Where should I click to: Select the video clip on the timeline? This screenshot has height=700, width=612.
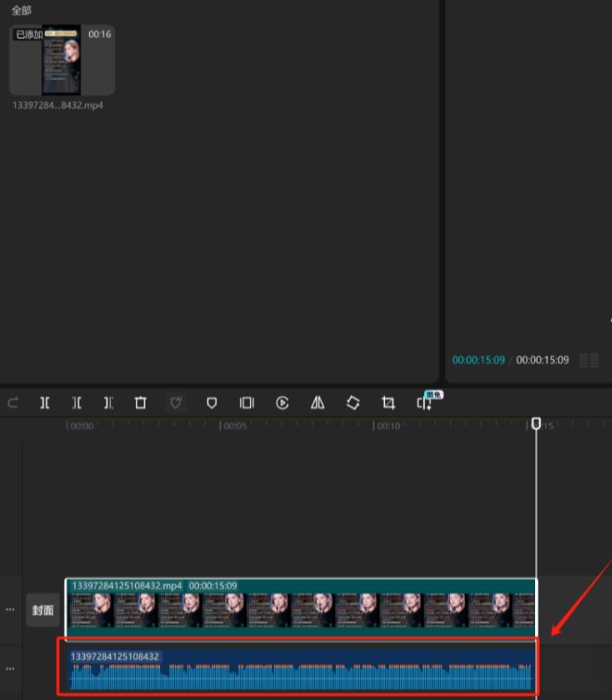300,610
